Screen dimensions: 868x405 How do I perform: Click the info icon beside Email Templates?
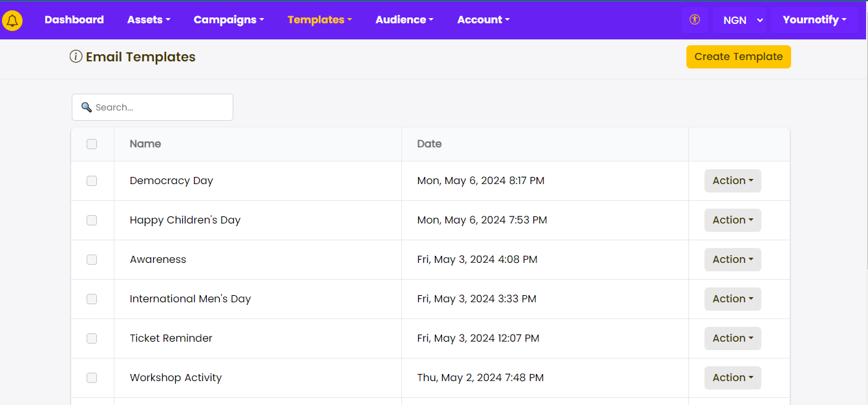[x=76, y=57]
